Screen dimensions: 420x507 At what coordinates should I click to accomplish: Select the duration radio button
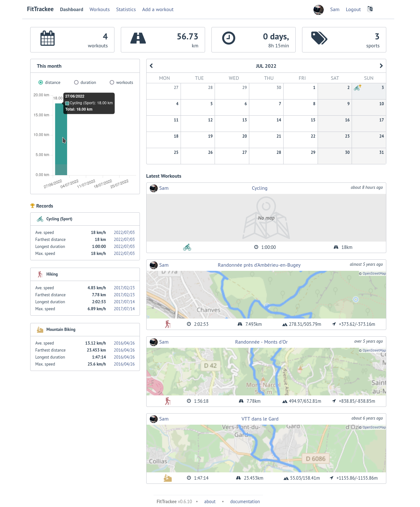pyautogui.click(x=76, y=83)
